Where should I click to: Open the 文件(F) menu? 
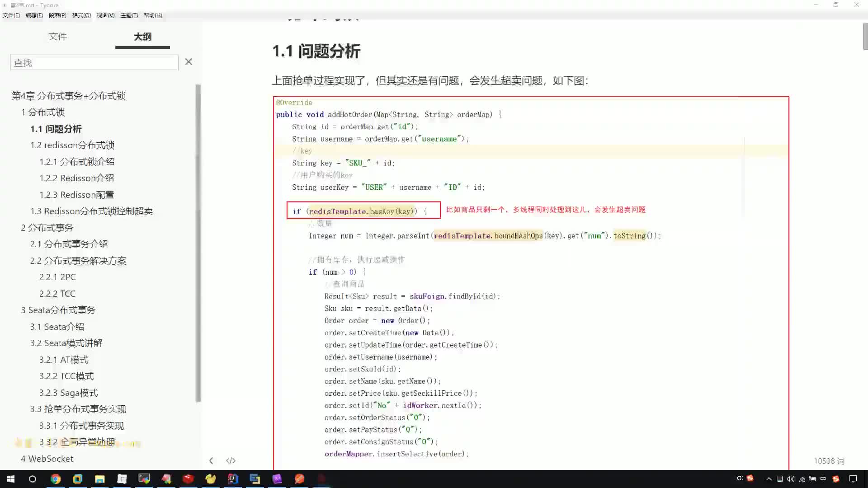(11, 15)
